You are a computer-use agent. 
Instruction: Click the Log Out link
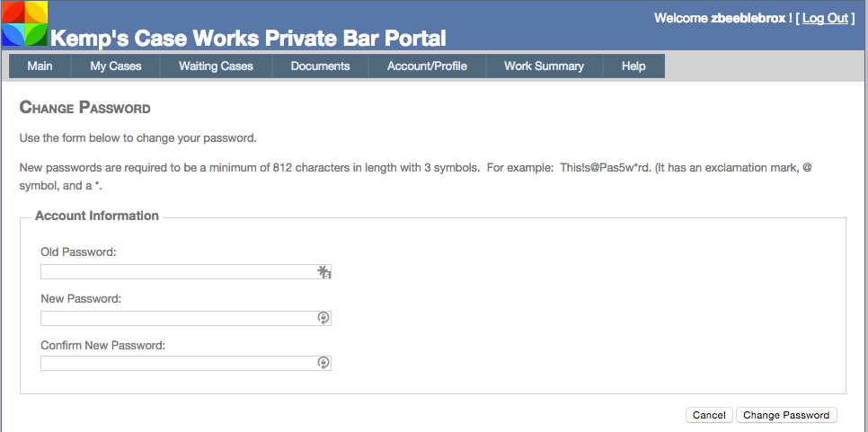click(x=825, y=18)
